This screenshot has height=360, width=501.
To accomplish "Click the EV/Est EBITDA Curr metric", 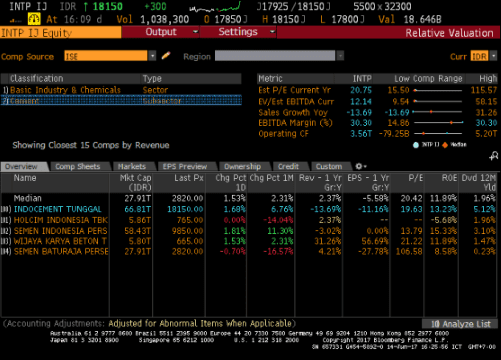I will tap(296, 101).
